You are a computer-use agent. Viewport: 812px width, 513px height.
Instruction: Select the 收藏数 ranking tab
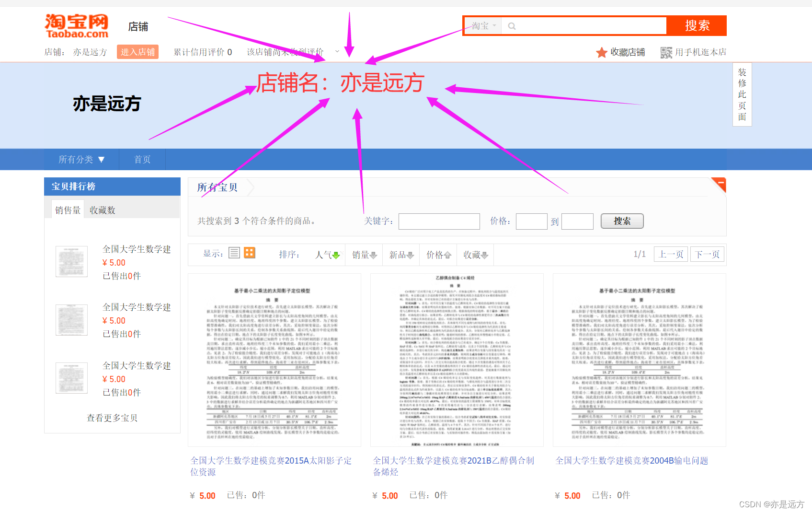102,210
